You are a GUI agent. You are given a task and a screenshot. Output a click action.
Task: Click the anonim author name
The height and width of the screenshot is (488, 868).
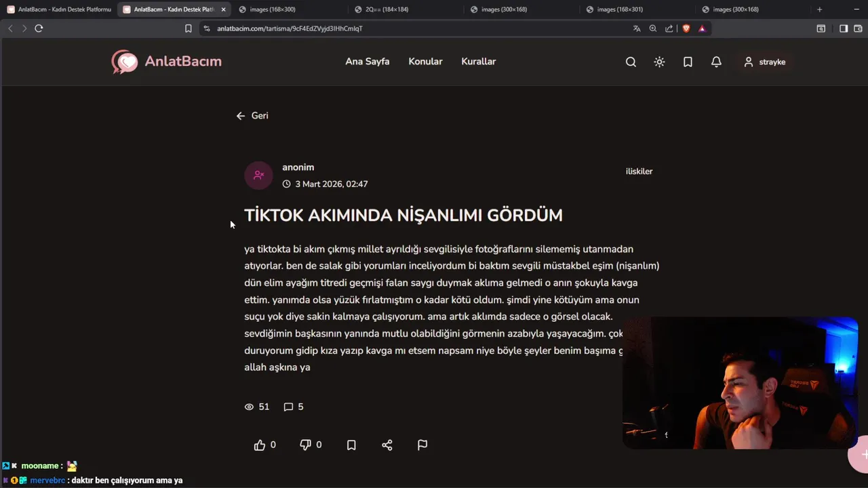(x=298, y=167)
